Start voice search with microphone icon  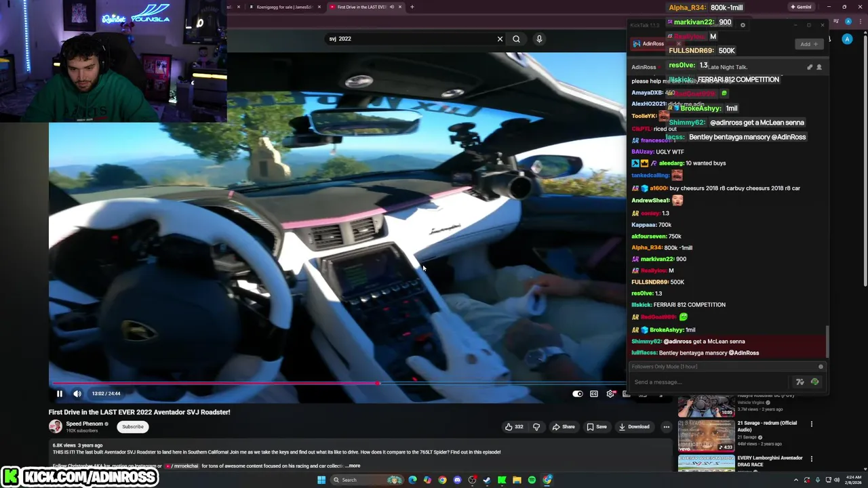[x=539, y=39]
